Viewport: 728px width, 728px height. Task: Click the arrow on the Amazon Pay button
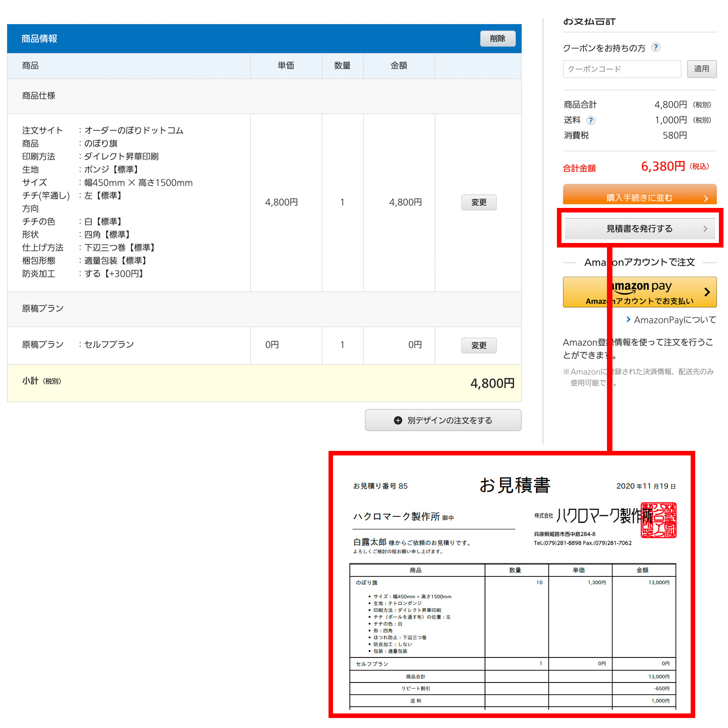708,292
